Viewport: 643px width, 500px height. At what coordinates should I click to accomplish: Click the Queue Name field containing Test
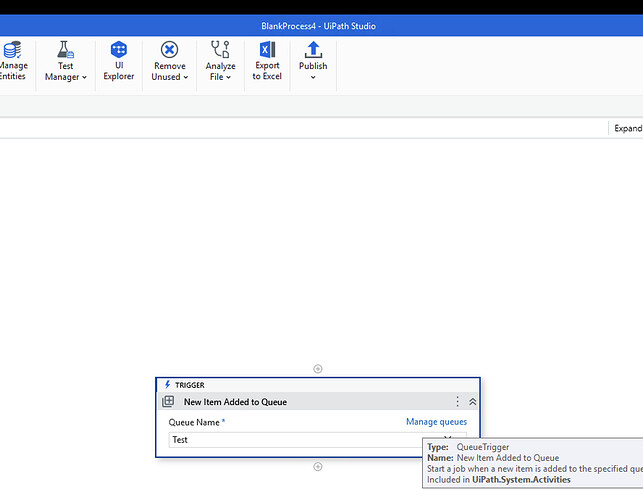[317, 440]
